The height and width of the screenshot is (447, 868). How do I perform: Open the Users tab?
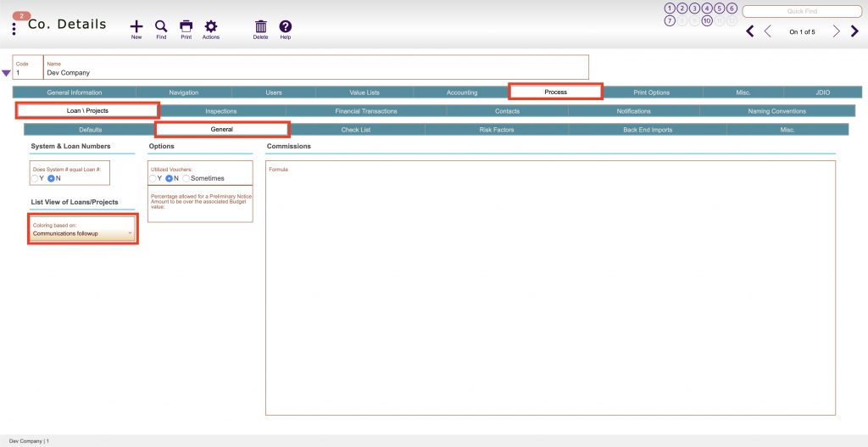(x=274, y=92)
